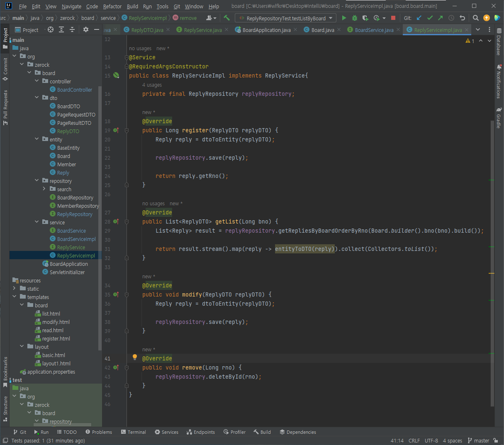Viewport: 504px width, 445px height.
Task: Click the lightbulb intention icon at line 41
Action: (x=134, y=357)
